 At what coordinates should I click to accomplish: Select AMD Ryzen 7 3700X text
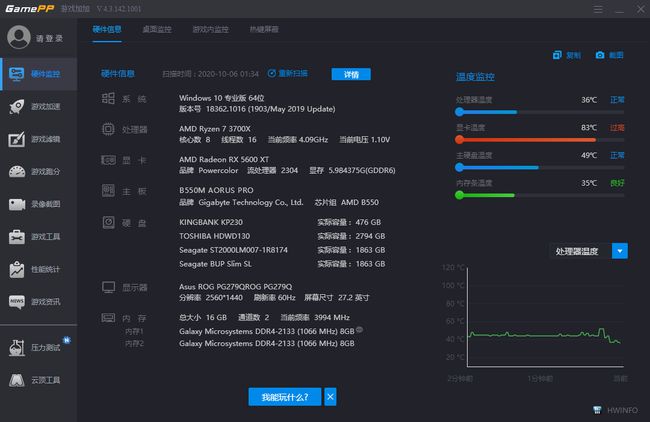point(215,129)
